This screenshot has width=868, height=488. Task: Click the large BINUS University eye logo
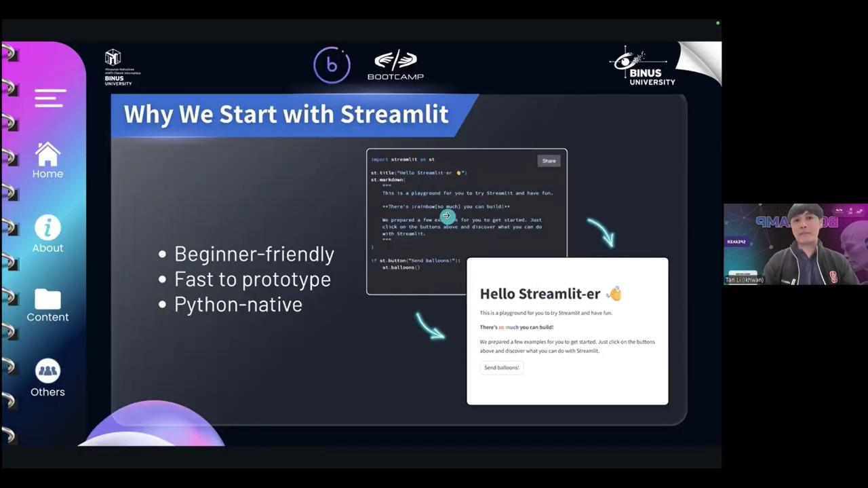pos(642,67)
